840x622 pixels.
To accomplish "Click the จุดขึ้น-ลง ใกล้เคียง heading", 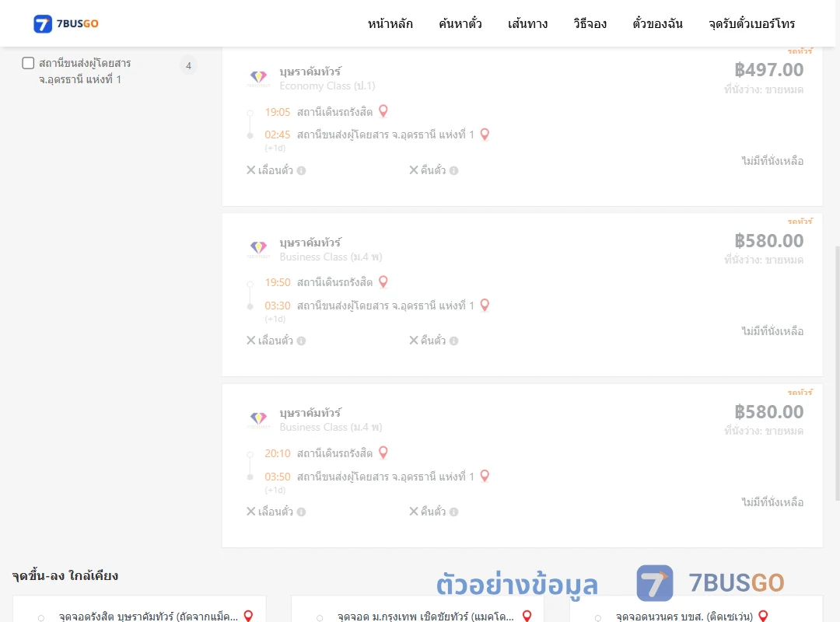I will click(65, 575).
